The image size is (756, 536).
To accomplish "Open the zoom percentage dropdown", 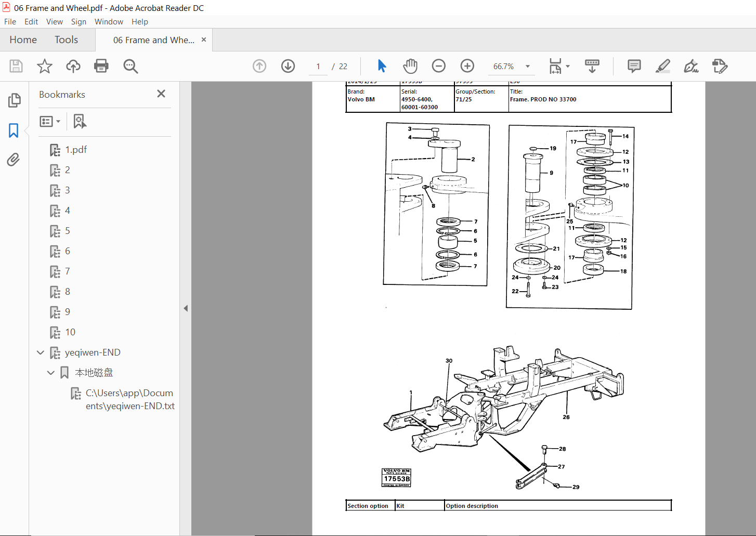I will click(x=528, y=66).
